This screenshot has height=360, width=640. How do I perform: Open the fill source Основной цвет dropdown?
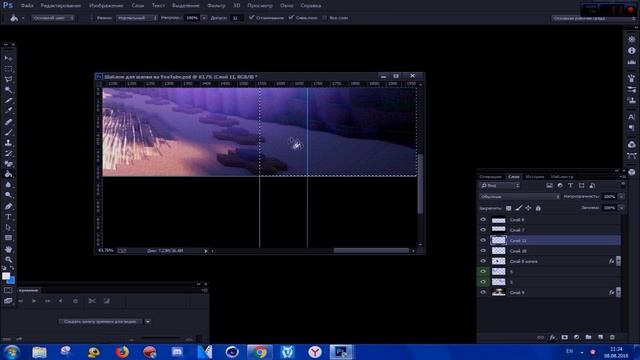[x=53, y=18]
